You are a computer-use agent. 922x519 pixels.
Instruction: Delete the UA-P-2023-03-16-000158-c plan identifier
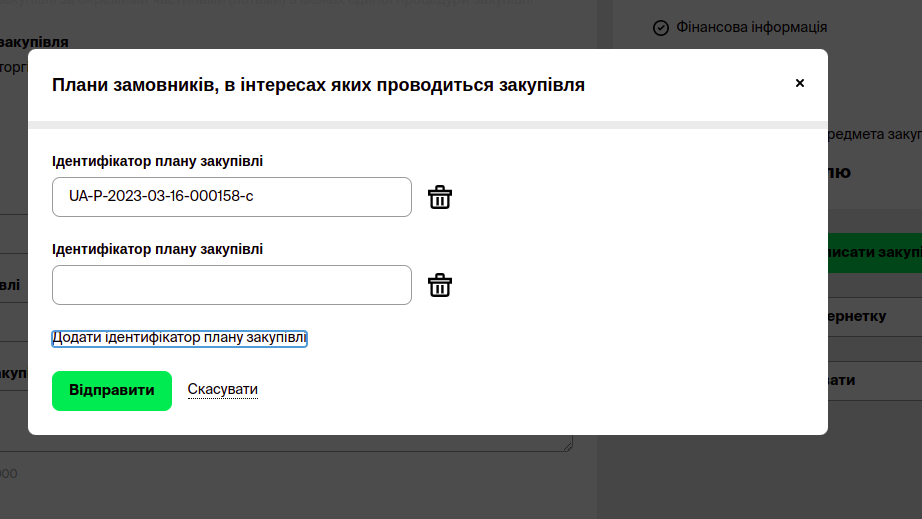point(440,197)
